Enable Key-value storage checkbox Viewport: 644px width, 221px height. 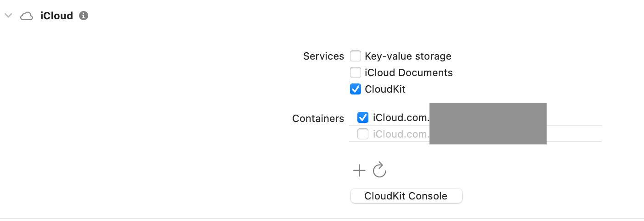(x=356, y=56)
